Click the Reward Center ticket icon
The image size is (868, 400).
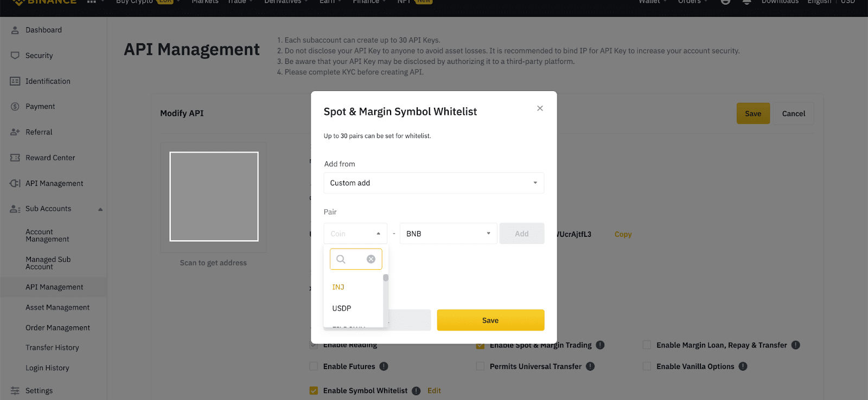(15, 158)
